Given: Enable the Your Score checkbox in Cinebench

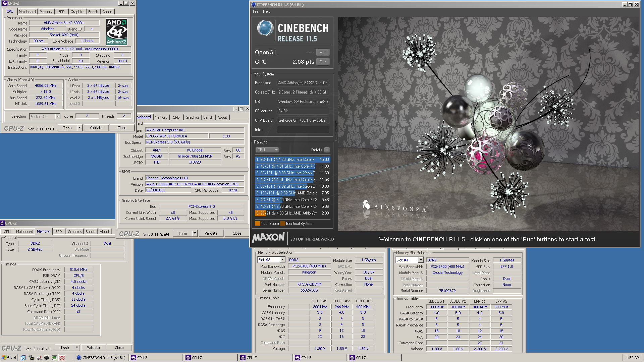Looking at the screenshot, I should pos(258,223).
